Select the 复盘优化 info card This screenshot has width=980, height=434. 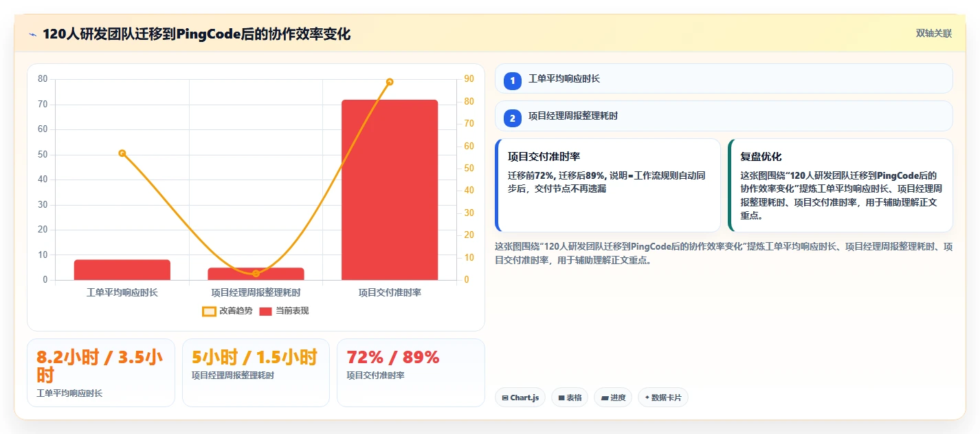pos(840,186)
